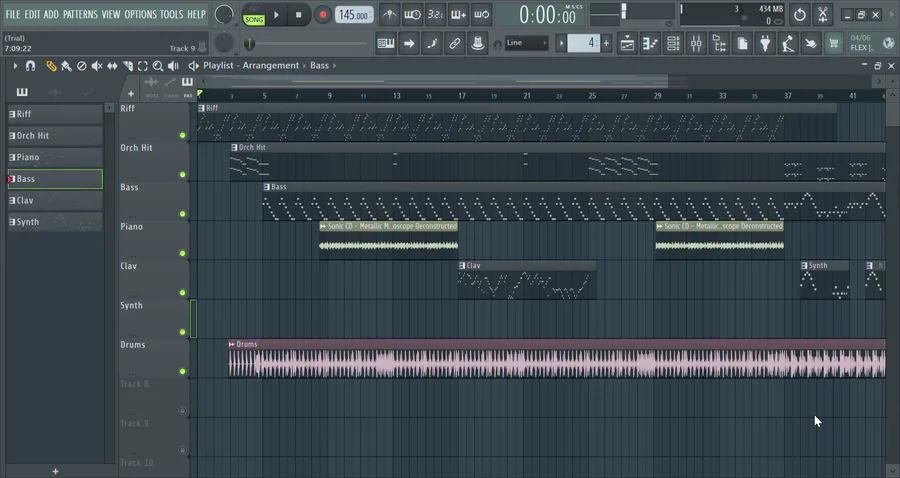The height and width of the screenshot is (478, 900).
Task: Toggle multilink to controllers button
Action: click(x=477, y=43)
